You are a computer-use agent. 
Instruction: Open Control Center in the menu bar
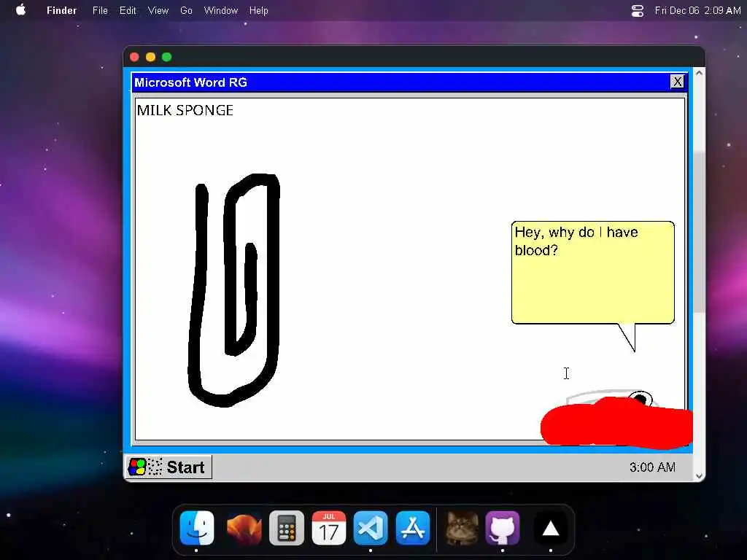(638, 10)
